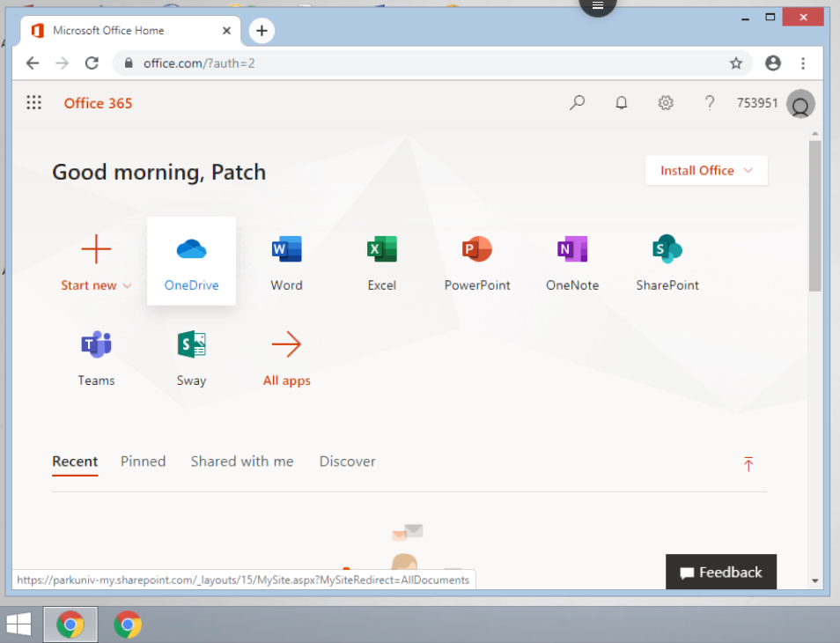This screenshot has height=643, width=840.
Task: Click the upload arrow icon beside tabs
Action: [748, 463]
